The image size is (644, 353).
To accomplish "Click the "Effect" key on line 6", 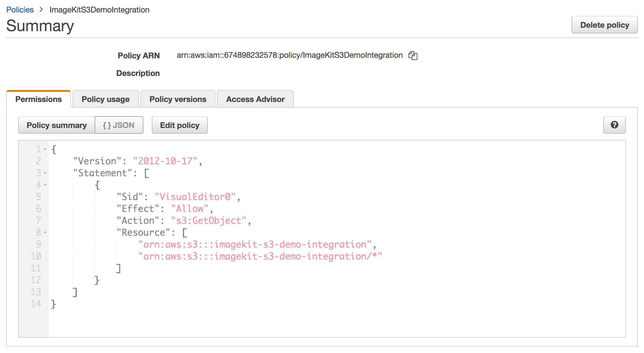I will [x=138, y=209].
